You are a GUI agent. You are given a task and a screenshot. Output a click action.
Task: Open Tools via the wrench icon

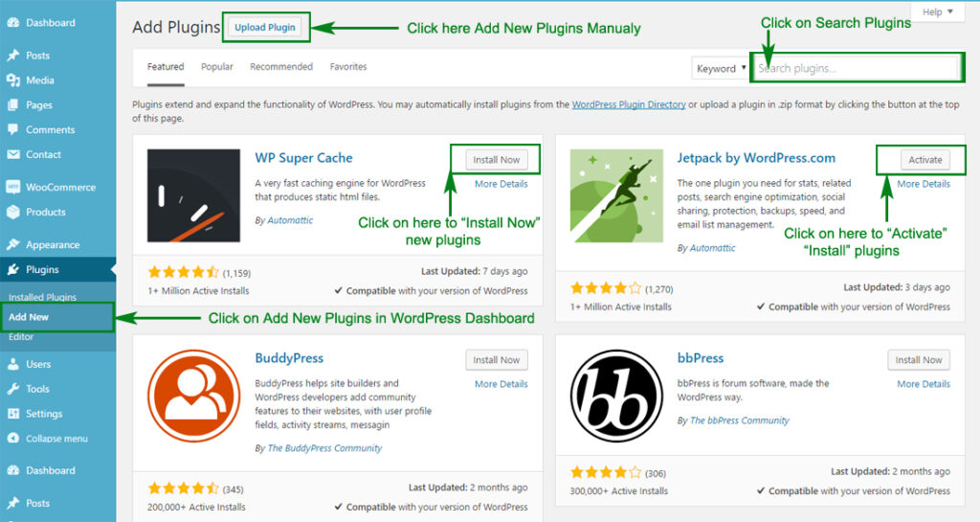pyautogui.click(x=12, y=389)
